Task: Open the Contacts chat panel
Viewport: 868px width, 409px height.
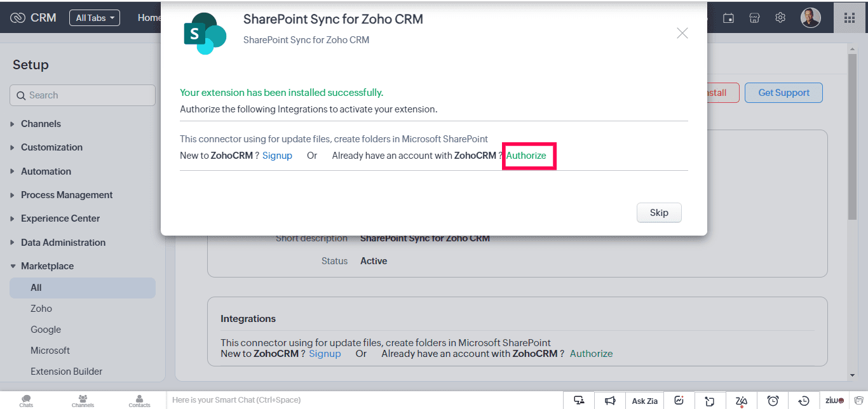Action: [x=139, y=401]
